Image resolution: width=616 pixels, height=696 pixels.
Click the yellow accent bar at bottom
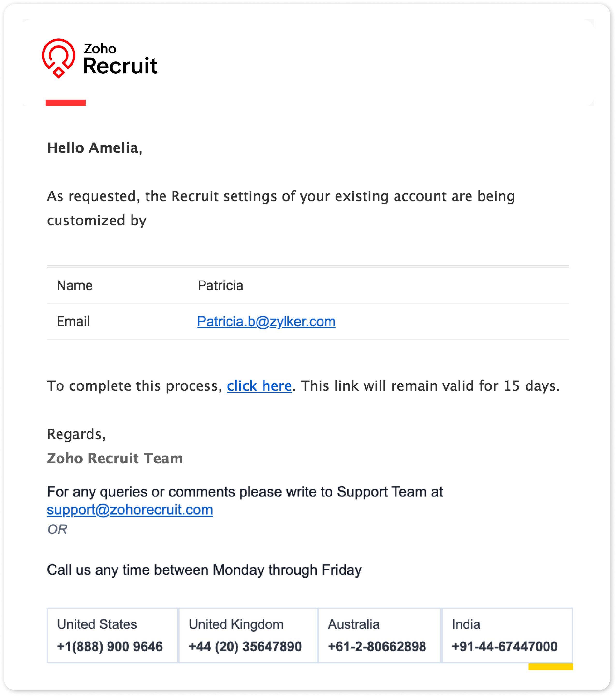551,667
